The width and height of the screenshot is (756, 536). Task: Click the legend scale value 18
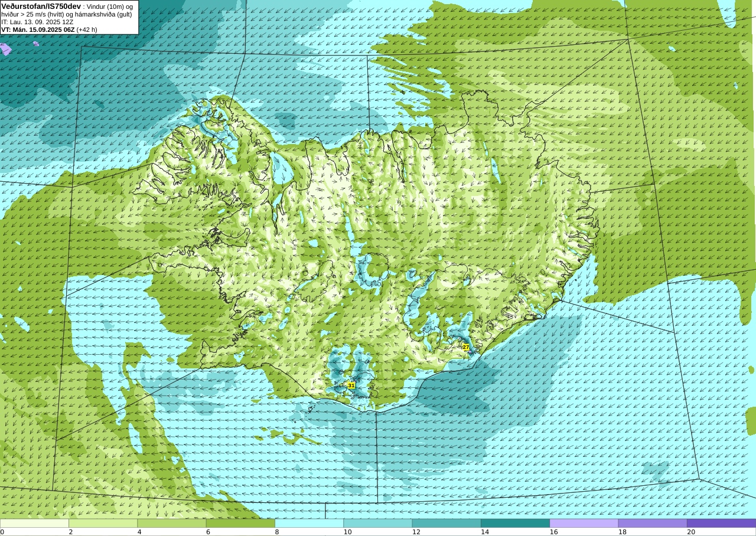623,532
